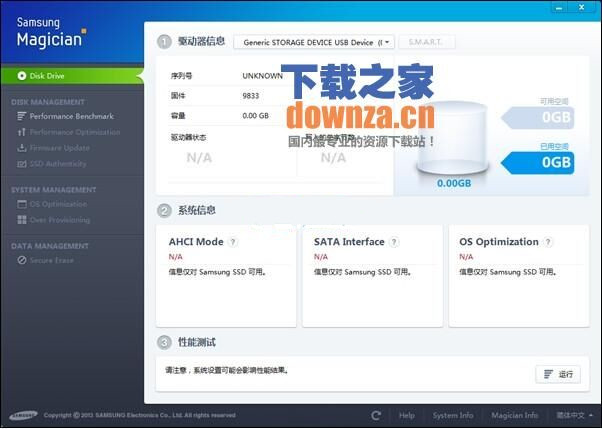Click the Over Provisioning grid icon
Image resolution: width=602 pixels, height=429 pixels.
pyautogui.click(x=22, y=220)
